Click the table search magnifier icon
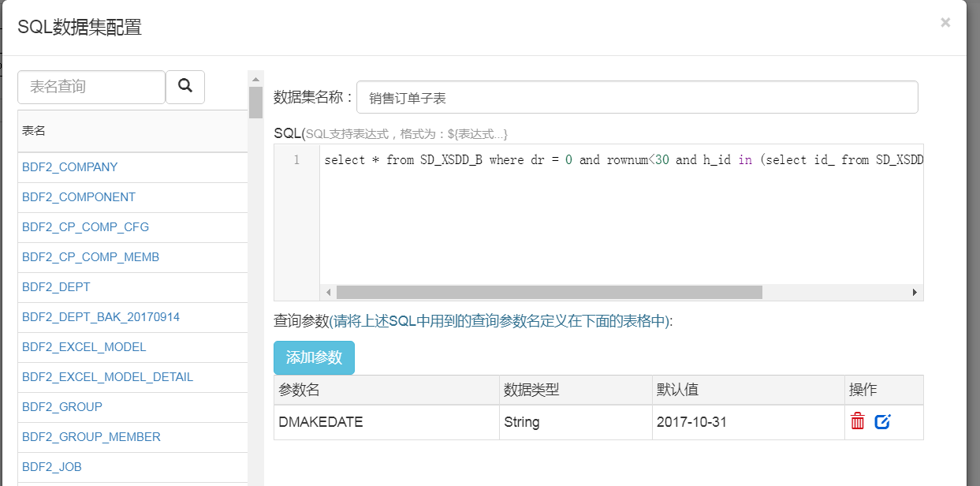The image size is (980, 486). point(185,87)
